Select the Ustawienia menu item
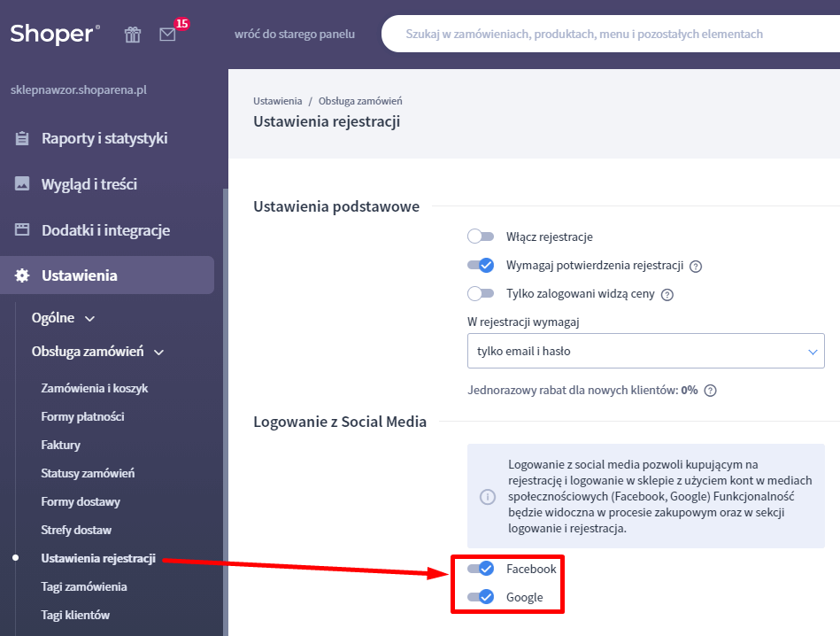The image size is (840, 636). pyautogui.click(x=107, y=275)
